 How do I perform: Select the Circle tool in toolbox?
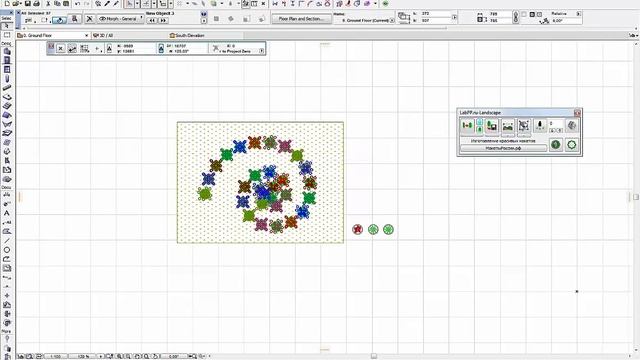7,250
